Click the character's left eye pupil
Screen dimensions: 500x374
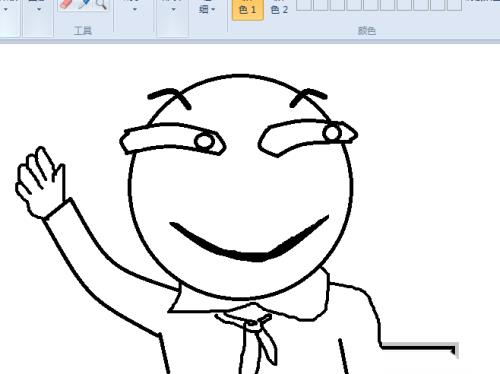pos(205,141)
